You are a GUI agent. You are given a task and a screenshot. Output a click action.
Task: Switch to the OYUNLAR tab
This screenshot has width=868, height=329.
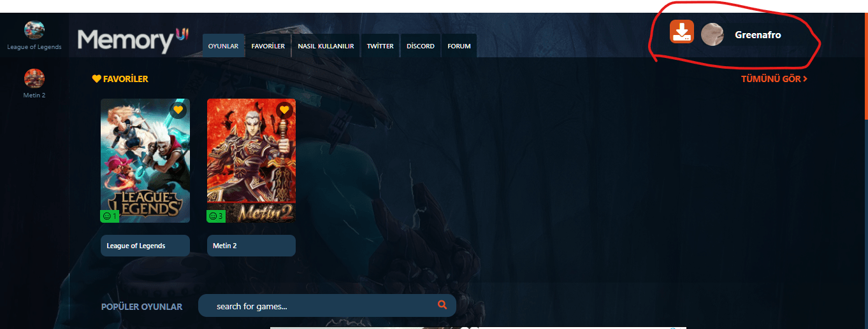223,46
